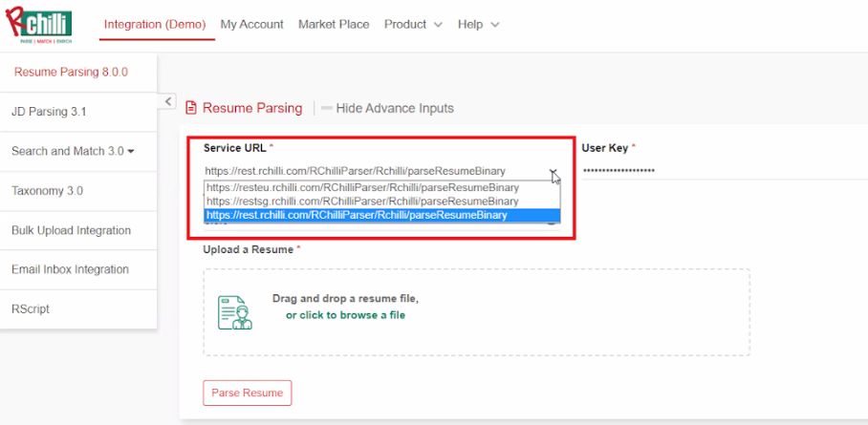This screenshot has height=425, width=868.
Task: Choose the restsg.rchilli.com service URL option
Action: pyautogui.click(x=382, y=201)
